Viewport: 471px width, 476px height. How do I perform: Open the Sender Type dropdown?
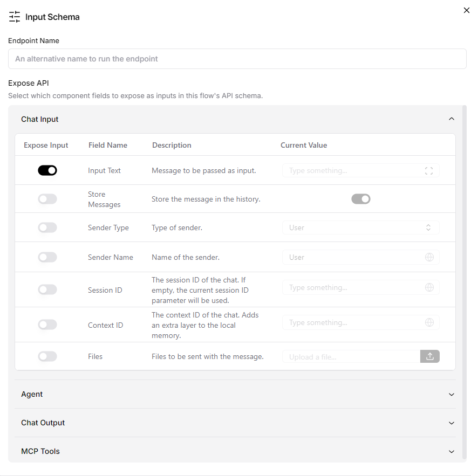(360, 228)
